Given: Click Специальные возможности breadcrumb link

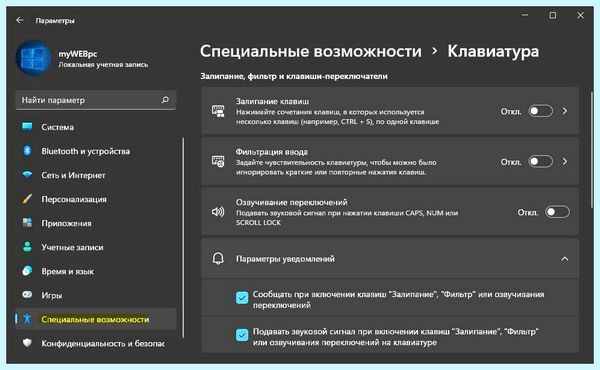Looking at the screenshot, I should click(x=311, y=51).
